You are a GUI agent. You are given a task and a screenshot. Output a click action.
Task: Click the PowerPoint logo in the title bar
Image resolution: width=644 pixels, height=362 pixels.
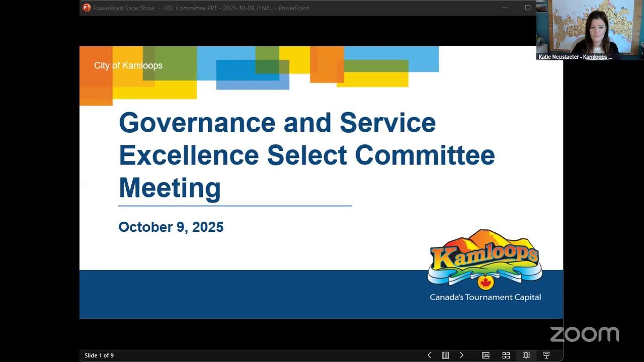[86, 8]
